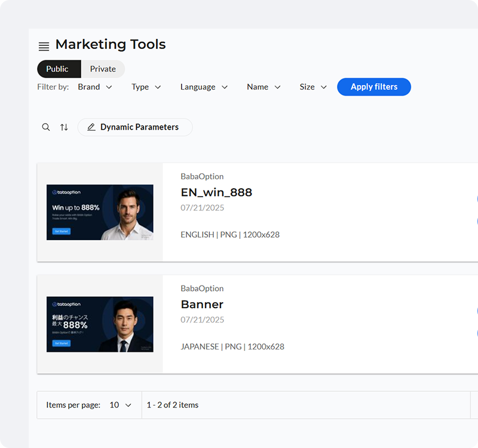Click BabaOption brand above Banner
The height and width of the screenshot is (448, 478).
point(202,289)
